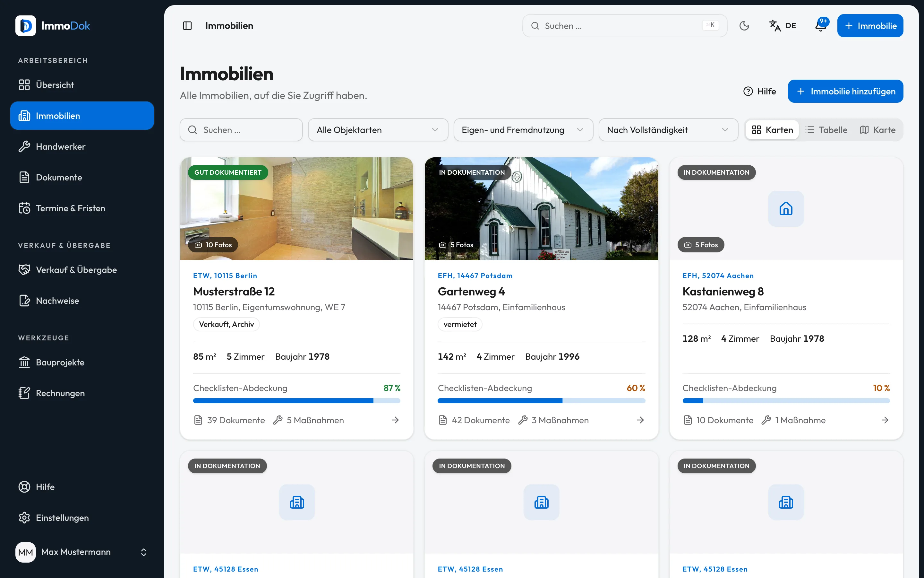
Task: Click the 87 % checklist progress bar
Action: 297,401
